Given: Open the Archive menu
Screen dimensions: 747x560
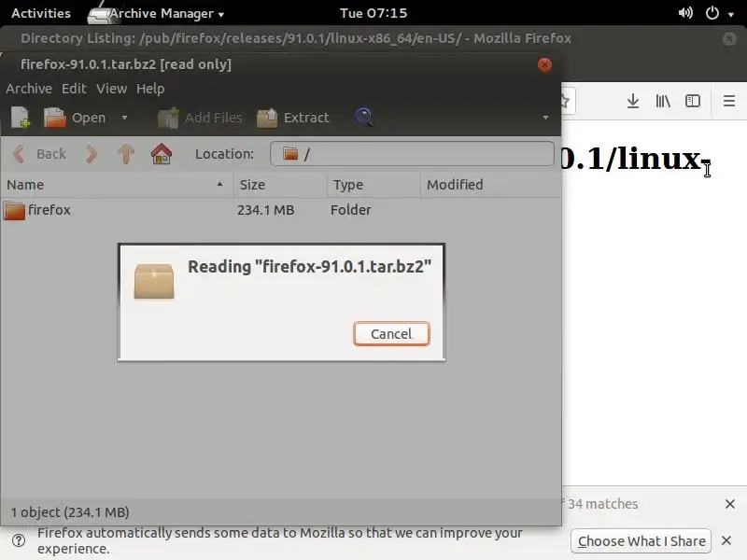Looking at the screenshot, I should tap(29, 89).
